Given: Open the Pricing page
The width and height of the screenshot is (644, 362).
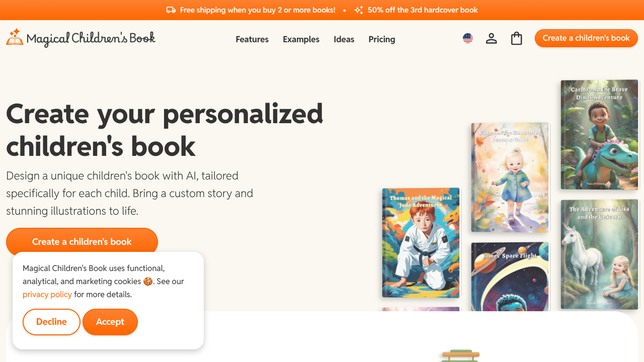Looking at the screenshot, I should pyautogui.click(x=381, y=39).
